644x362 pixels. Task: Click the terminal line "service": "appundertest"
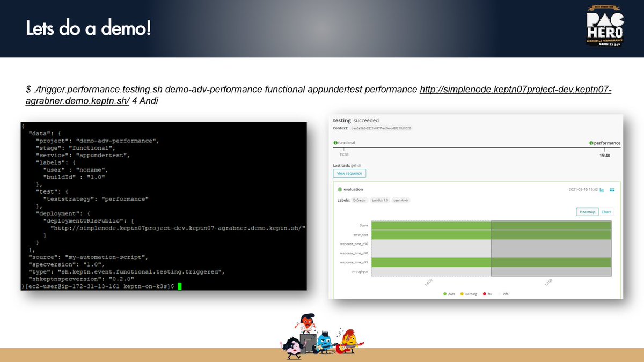(x=83, y=155)
